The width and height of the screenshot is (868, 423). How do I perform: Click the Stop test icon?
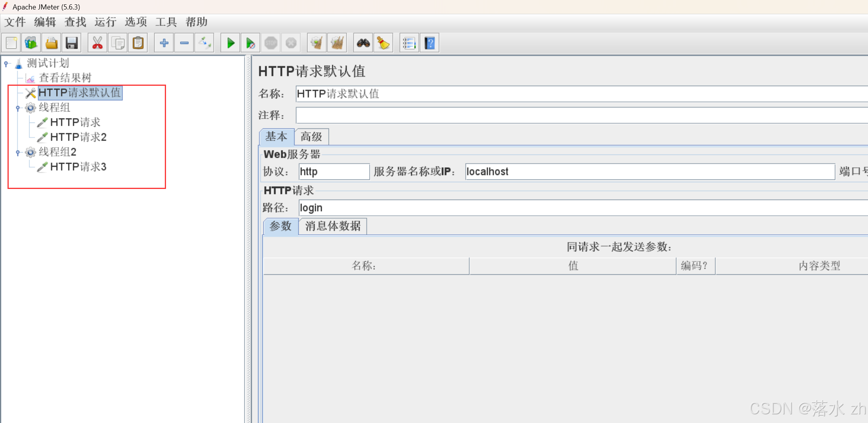(x=271, y=43)
